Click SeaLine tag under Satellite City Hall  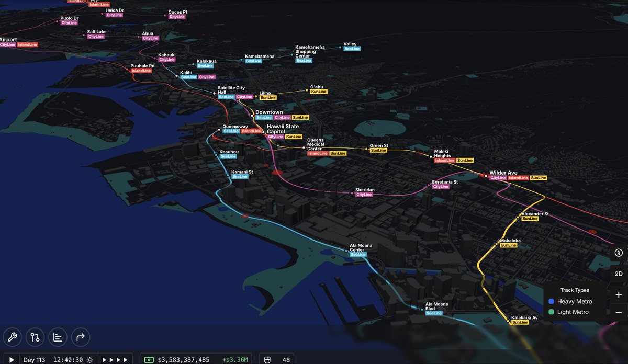click(226, 97)
